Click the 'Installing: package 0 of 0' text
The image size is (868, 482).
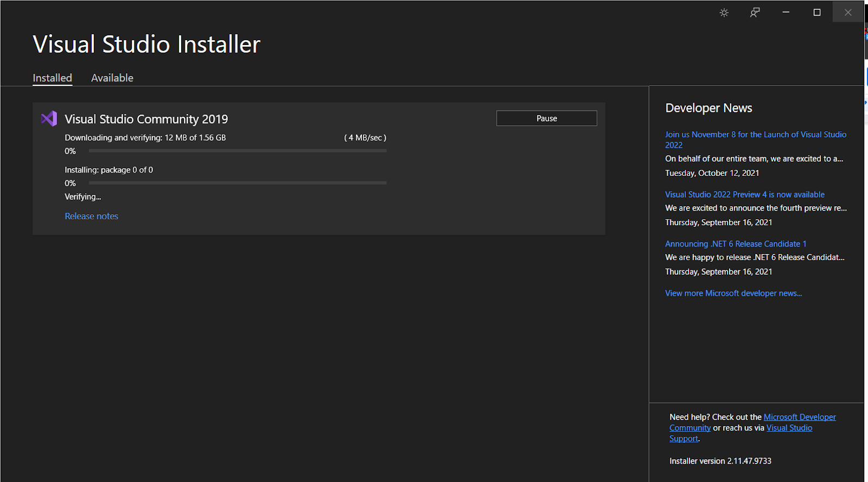[109, 170]
